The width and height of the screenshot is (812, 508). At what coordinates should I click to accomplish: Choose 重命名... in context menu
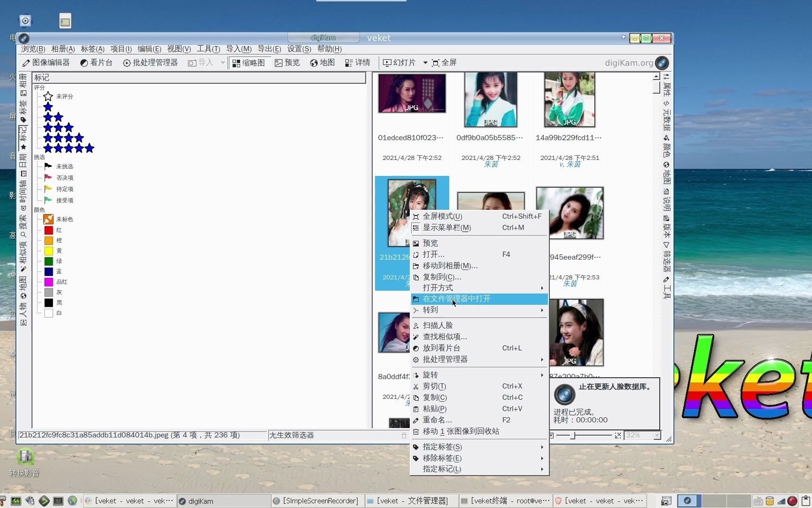(x=479, y=420)
